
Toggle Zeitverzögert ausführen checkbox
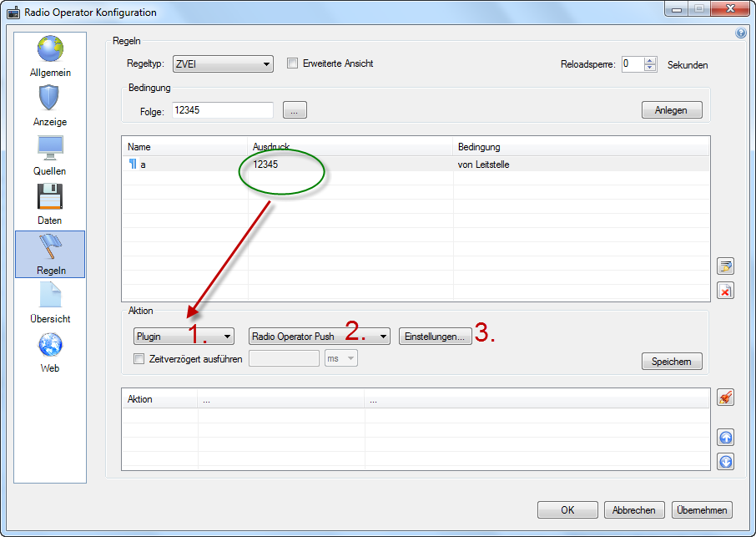pos(139,359)
